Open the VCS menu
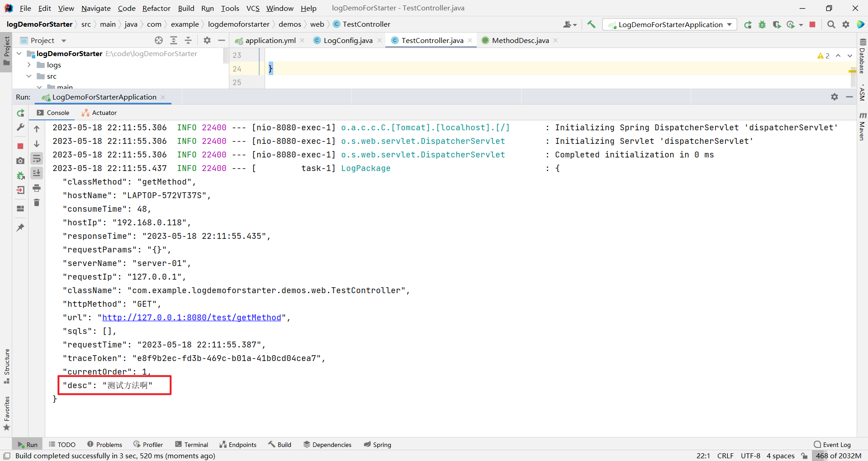This screenshot has width=868, height=461. coord(252,8)
